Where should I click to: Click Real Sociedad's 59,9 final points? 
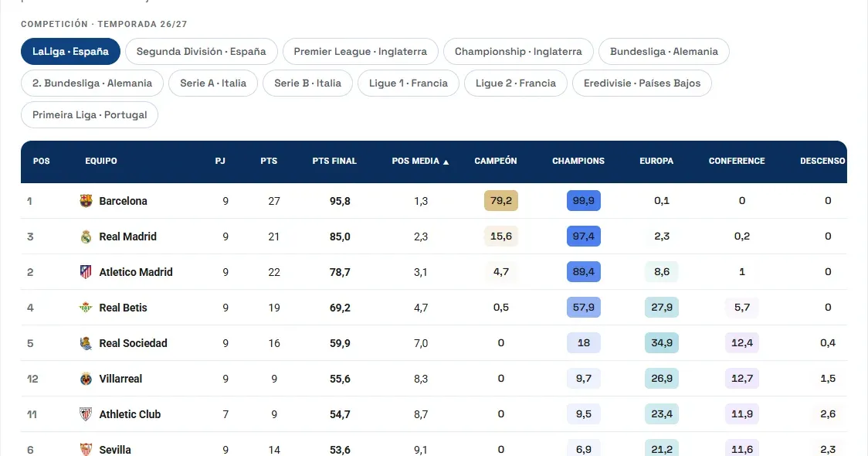(340, 343)
